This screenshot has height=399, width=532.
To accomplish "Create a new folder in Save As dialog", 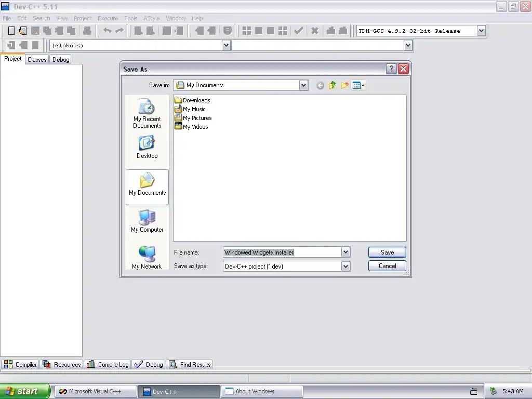I will [344, 86].
